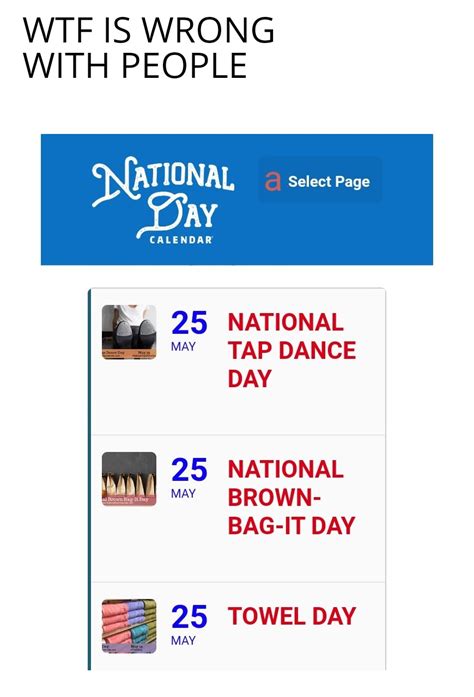This screenshot has height=697, width=474.
Task: Click the 25 date on Tap Dance Day
Action: pyautogui.click(x=189, y=323)
